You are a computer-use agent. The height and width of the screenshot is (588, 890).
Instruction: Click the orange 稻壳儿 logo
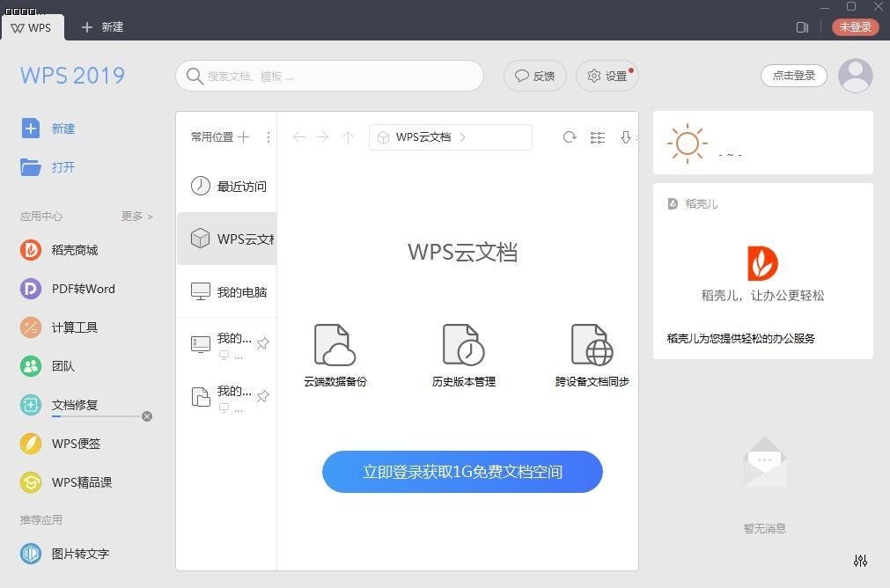pos(762,263)
